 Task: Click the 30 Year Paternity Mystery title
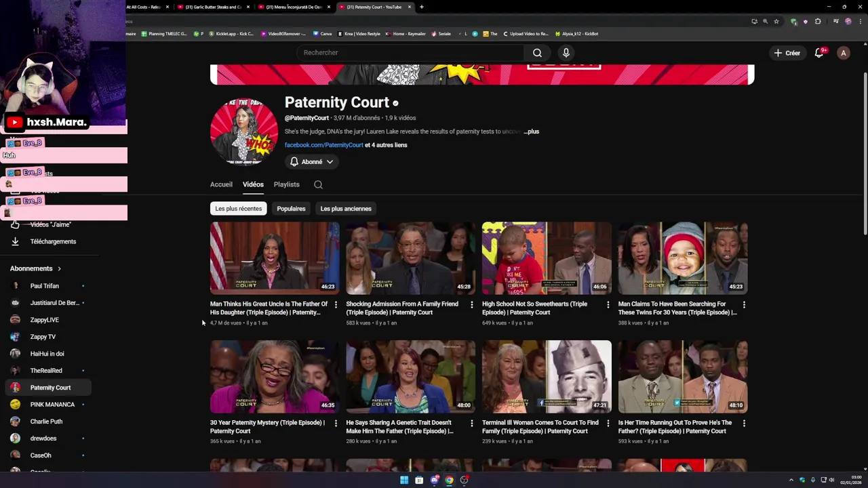click(267, 426)
